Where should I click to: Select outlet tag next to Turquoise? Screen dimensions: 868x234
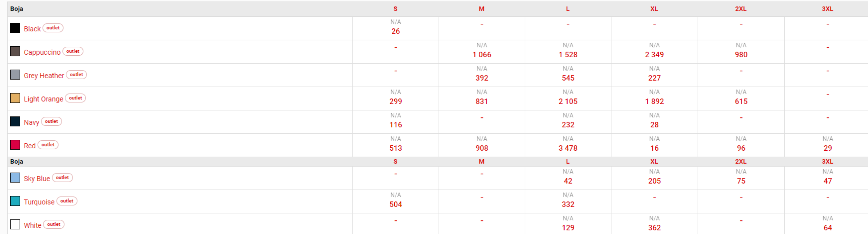click(67, 201)
